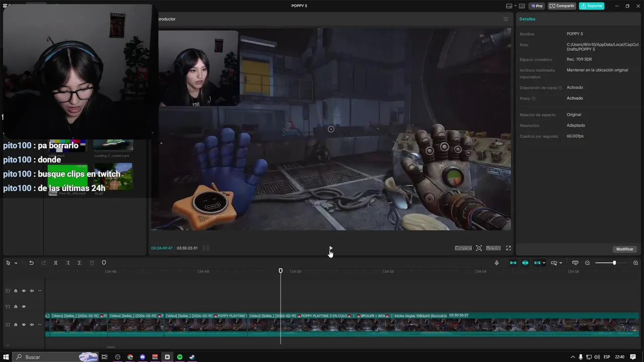
Task: Open the shortcuts keyboard icon in the title bar
Action: (522, 6)
